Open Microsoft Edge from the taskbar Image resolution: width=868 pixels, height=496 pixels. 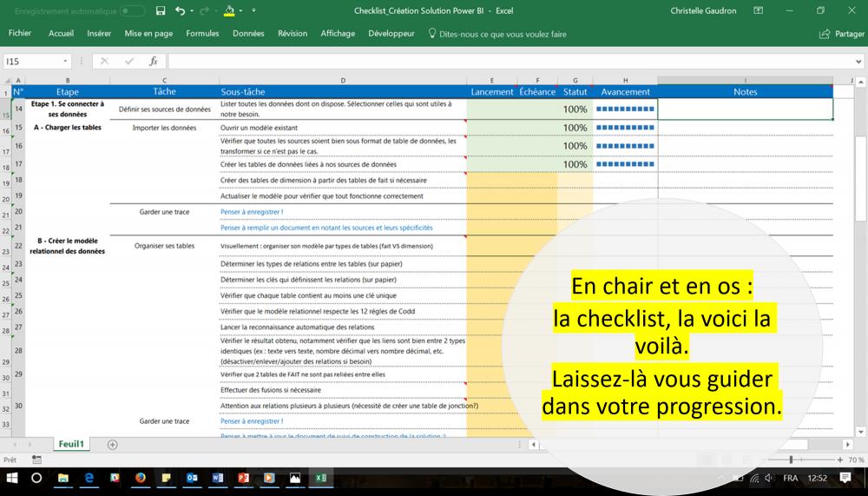[89, 478]
